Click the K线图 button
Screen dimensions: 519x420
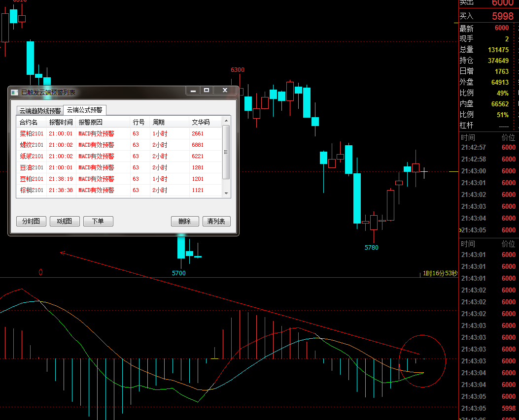pos(65,221)
